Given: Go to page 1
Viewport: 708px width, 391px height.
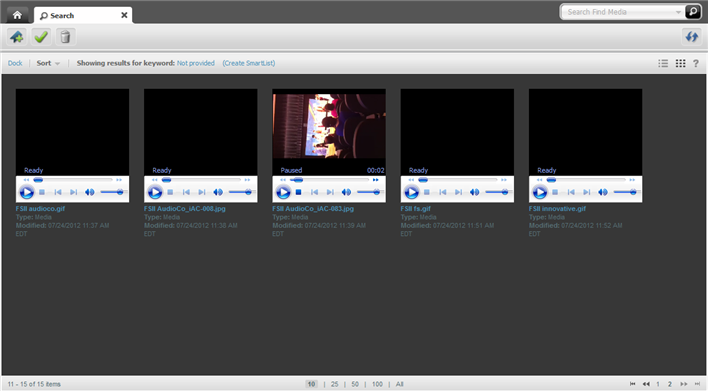Looking at the screenshot, I should [658, 384].
